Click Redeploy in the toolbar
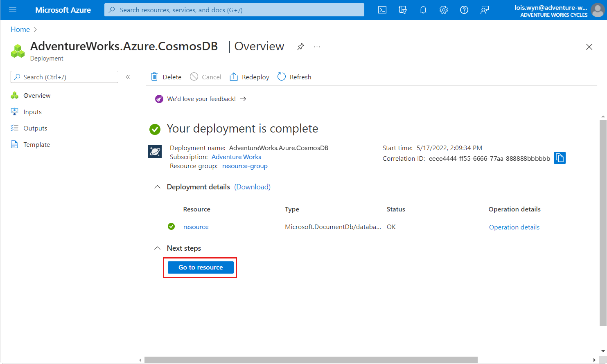 click(249, 77)
